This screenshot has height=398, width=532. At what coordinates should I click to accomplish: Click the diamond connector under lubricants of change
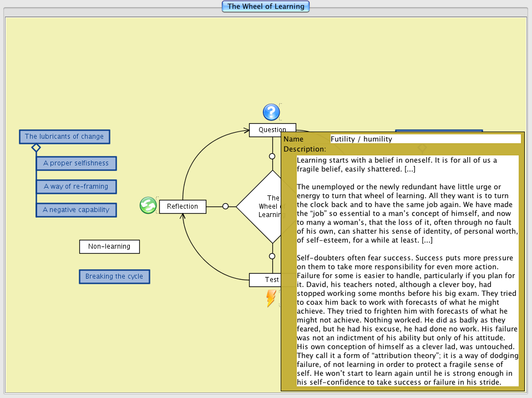[x=36, y=148]
